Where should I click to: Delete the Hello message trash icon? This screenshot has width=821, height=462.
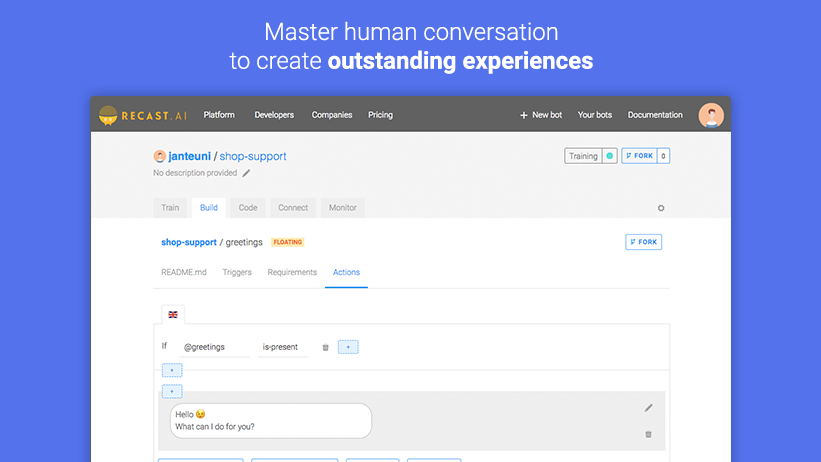(648, 434)
